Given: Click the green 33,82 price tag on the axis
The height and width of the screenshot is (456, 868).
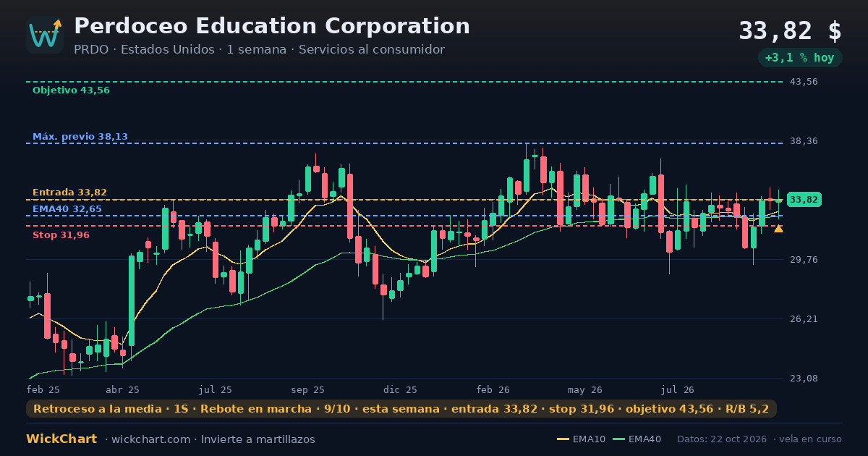Looking at the screenshot, I should (804, 200).
